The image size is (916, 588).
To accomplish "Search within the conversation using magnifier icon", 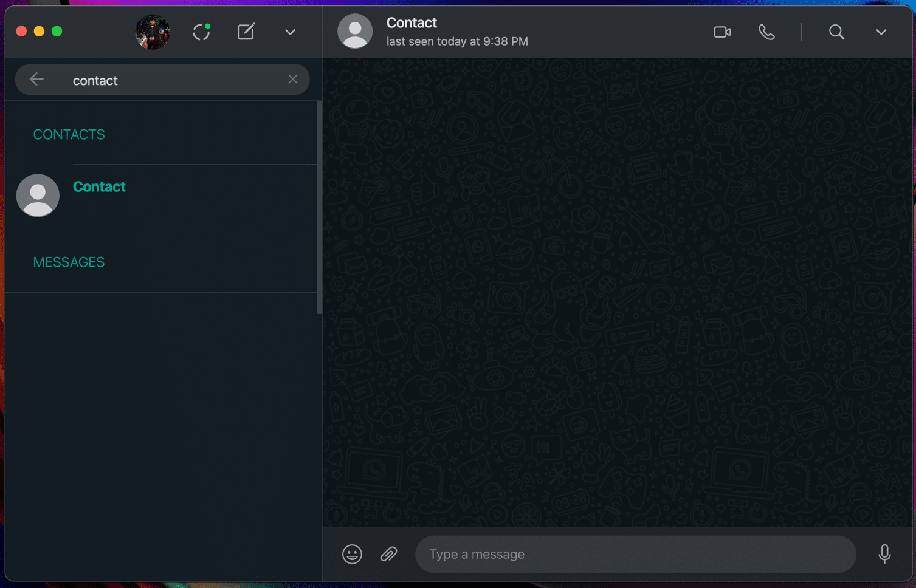I will coord(836,32).
